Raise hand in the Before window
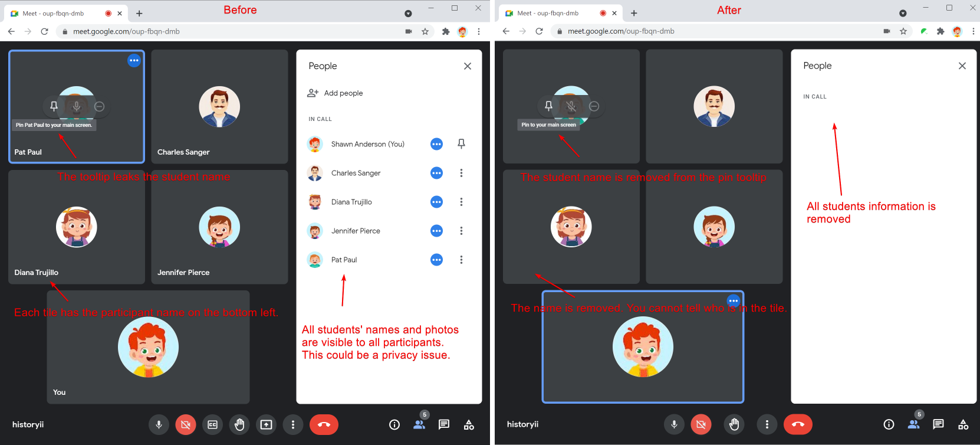The height and width of the screenshot is (445, 980). point(239,424)
